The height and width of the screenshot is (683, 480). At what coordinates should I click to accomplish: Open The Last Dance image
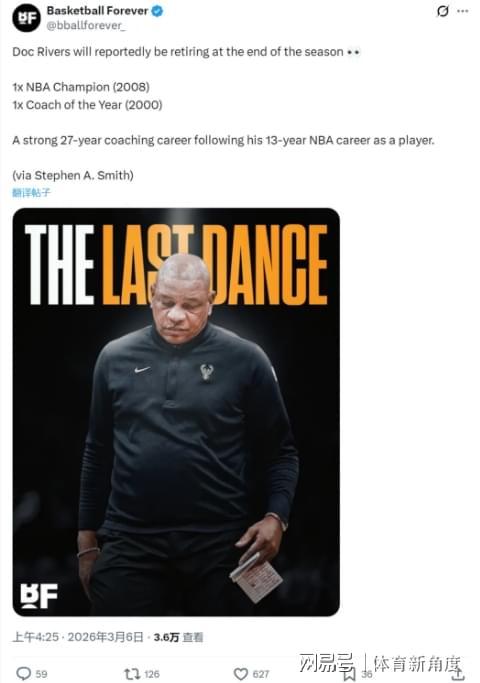click(x=176, y=412)
